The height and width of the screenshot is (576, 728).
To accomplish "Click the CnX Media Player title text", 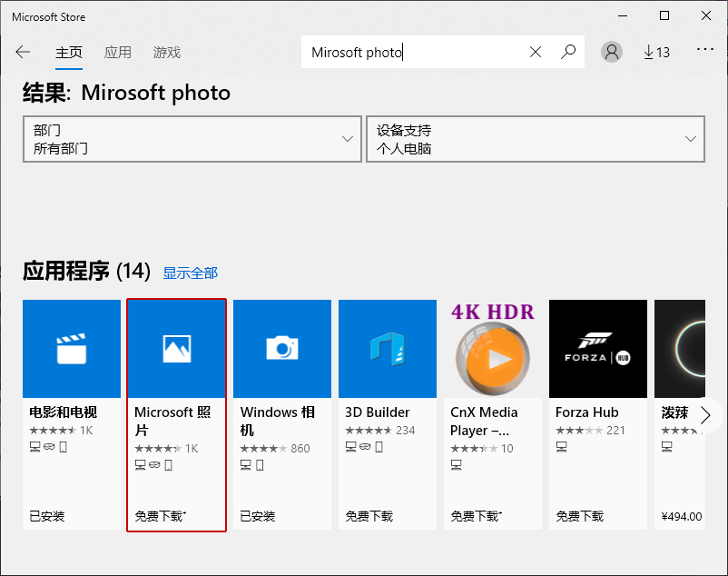I will [484, 421].
